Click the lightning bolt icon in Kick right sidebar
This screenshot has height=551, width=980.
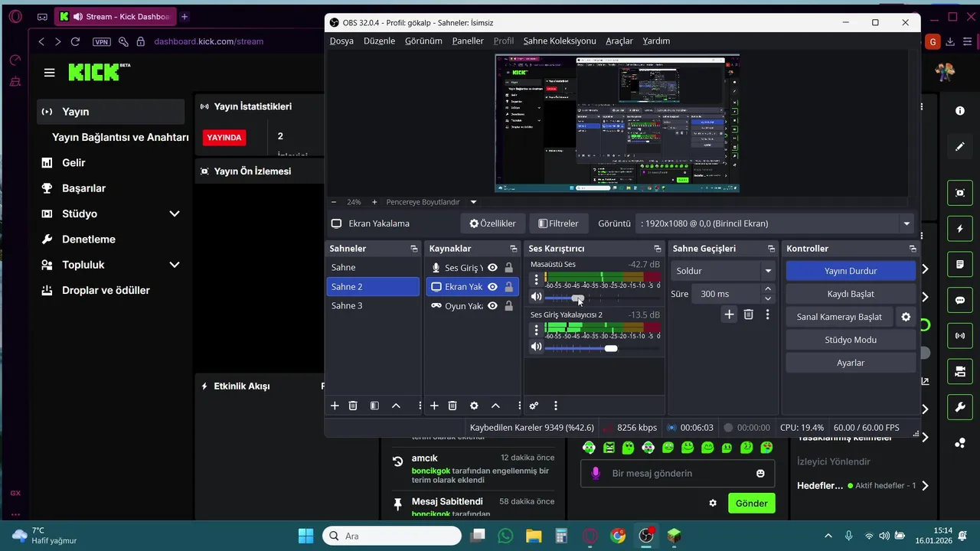click(x=960, y=229)
